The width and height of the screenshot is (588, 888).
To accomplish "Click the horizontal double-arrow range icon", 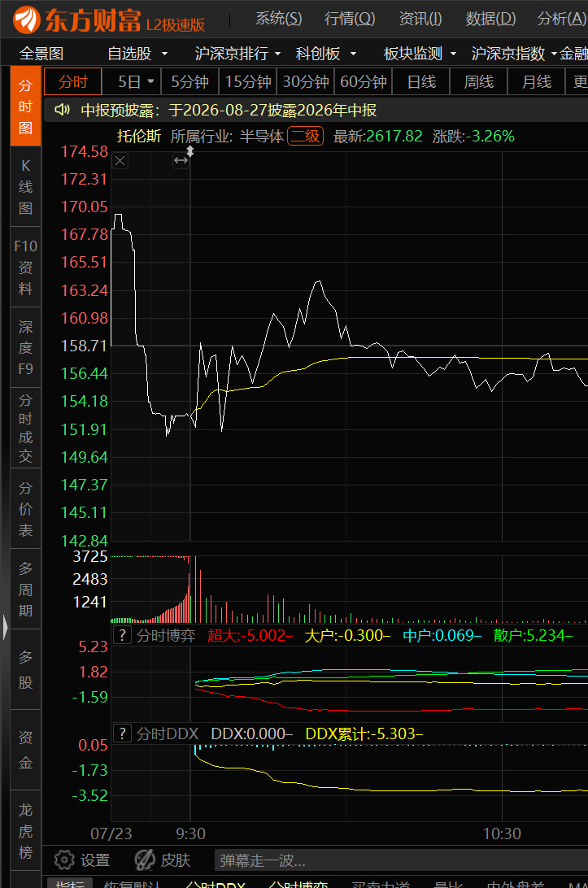I will 181,161.
